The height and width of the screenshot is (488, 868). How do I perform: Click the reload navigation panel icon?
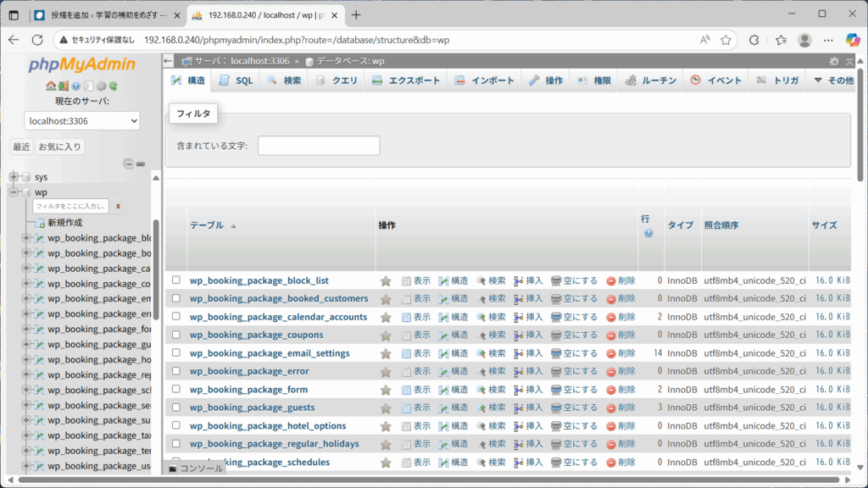[x=113, y=86]
